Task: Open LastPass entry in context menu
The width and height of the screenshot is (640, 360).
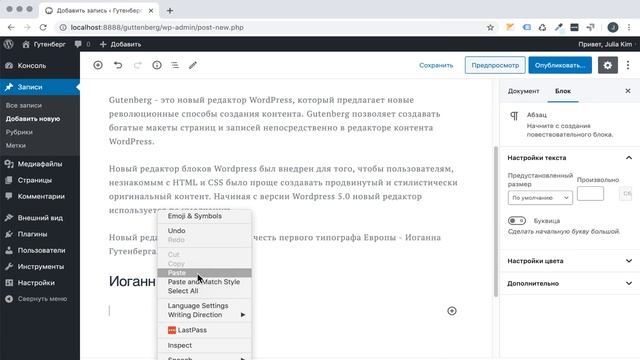Action: (x=204, y=330)
